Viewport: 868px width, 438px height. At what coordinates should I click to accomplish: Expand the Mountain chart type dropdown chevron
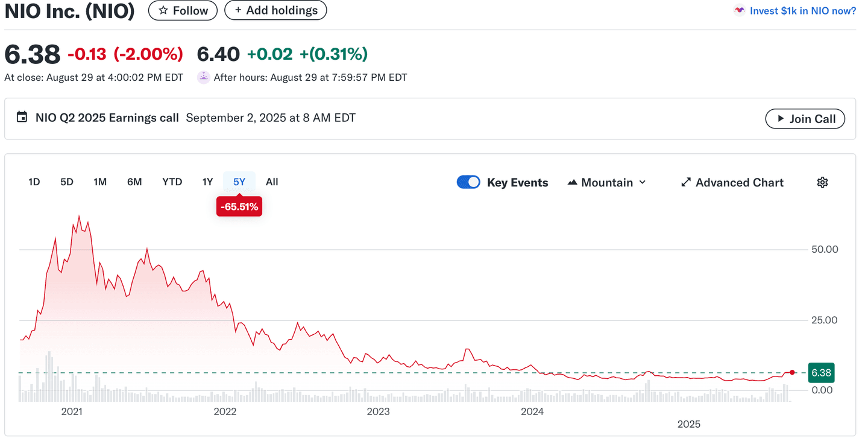643,182
